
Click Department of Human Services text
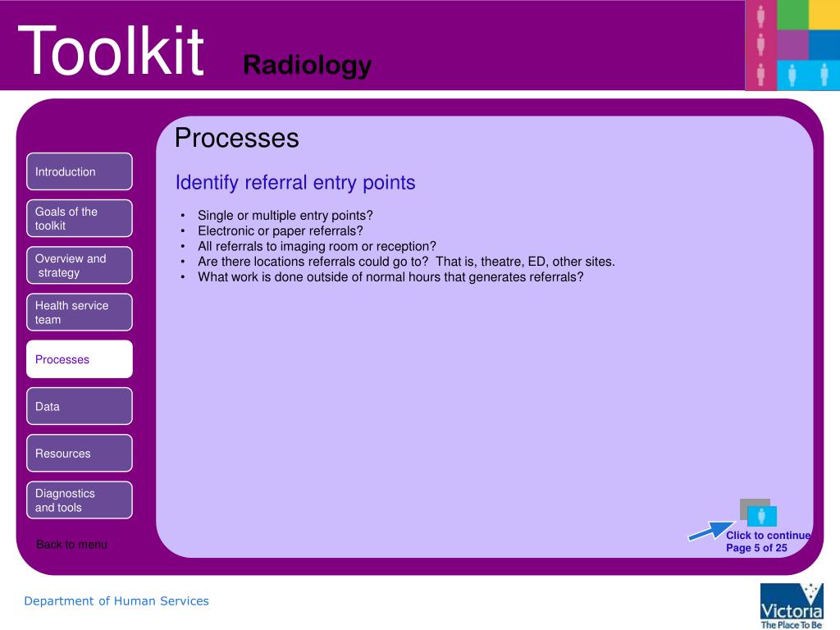[x=116, y=601]
